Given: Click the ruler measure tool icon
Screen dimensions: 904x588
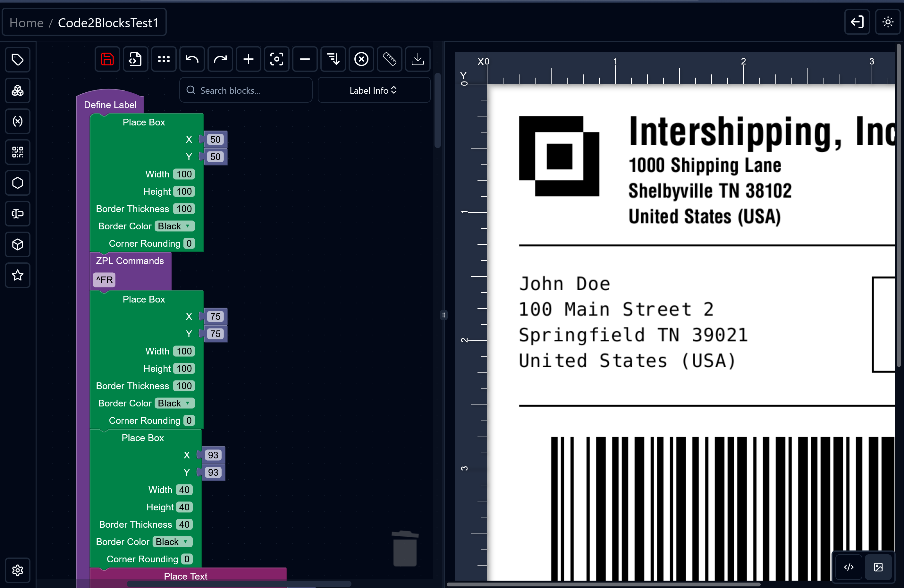Looking at the screenshot, I should click(x=389, y=59).
